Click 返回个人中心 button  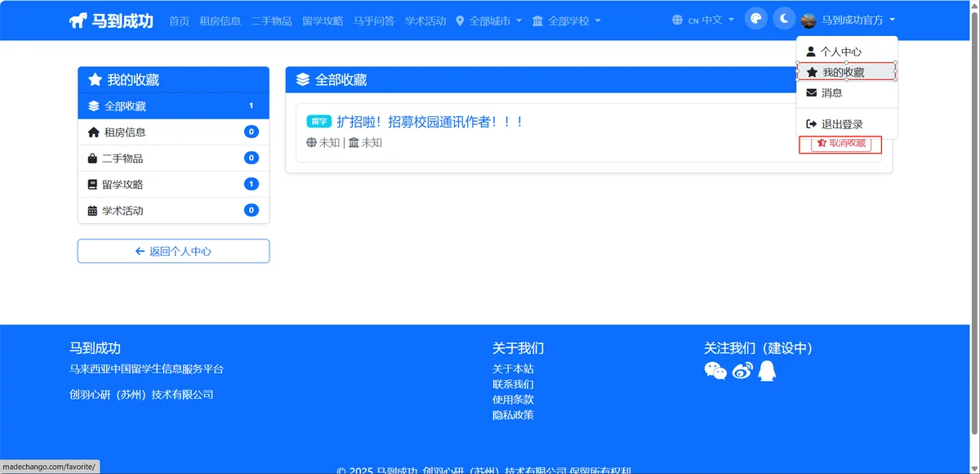173,251
